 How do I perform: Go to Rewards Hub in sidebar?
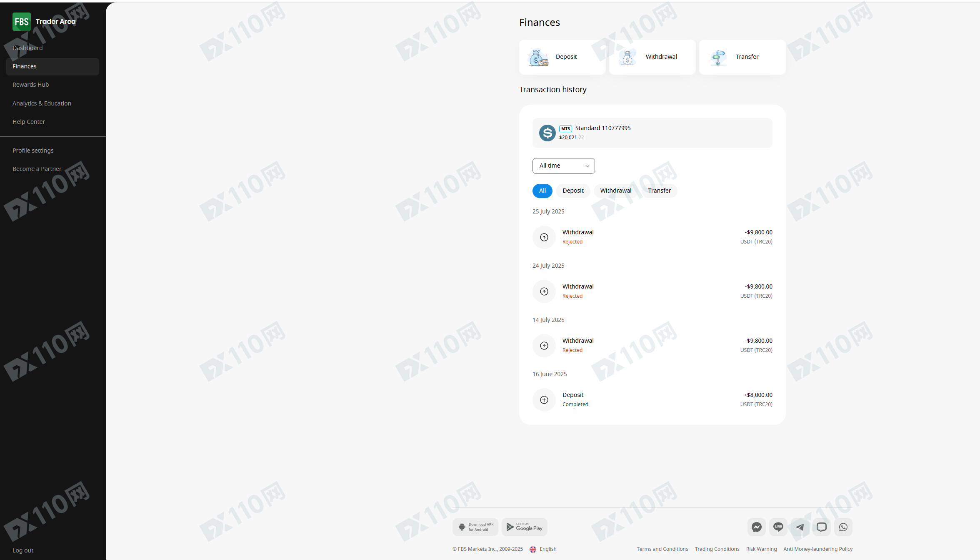31,85
